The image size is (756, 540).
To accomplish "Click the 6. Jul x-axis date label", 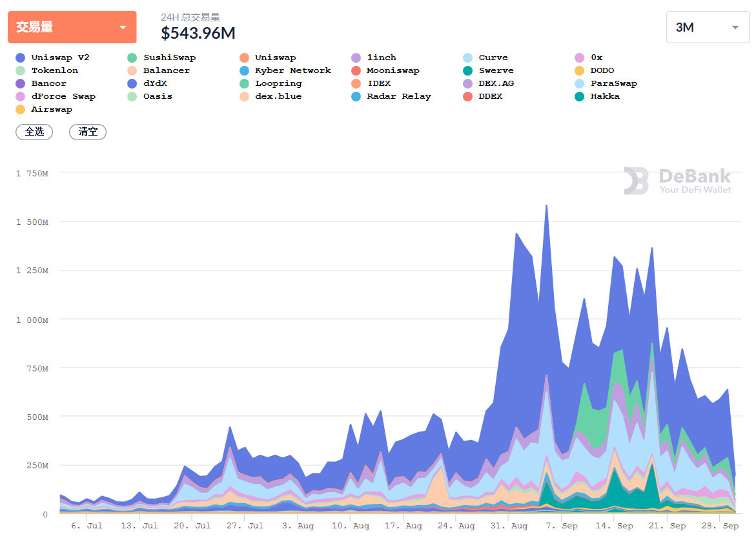I will [x=87, y=526].
